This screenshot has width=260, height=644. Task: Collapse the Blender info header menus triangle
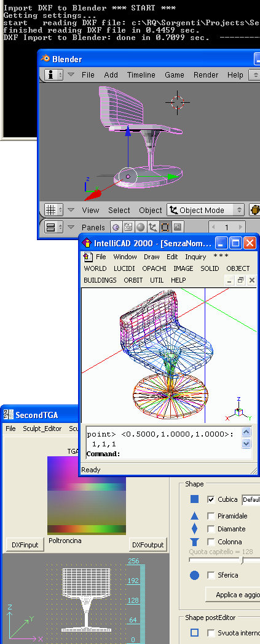(71, 74)
